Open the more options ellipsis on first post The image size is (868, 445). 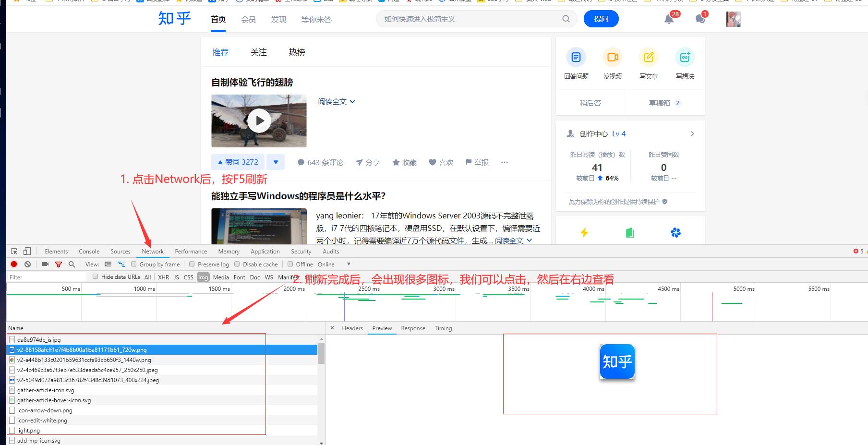[x=504, y=162]
